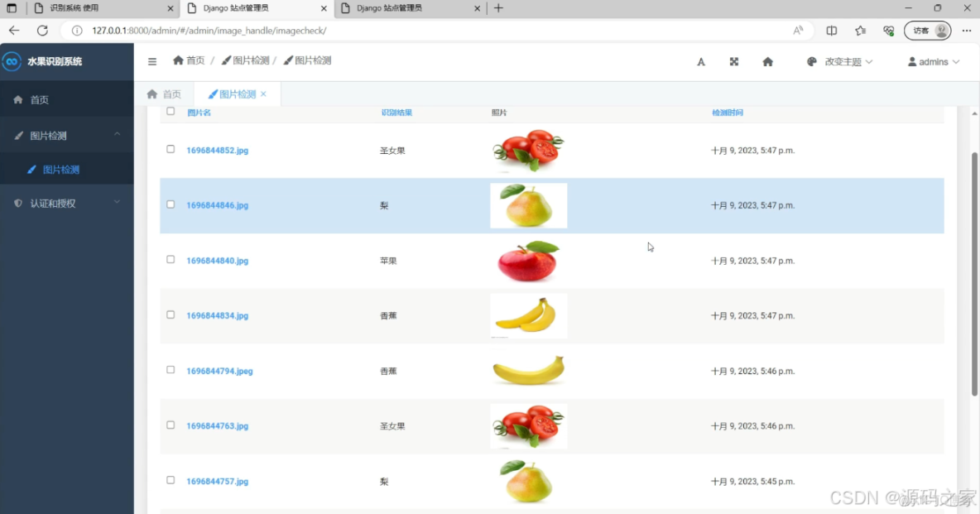
Task: Check the checkbox for 1696844852.jpg row
Action: [171, 149]
